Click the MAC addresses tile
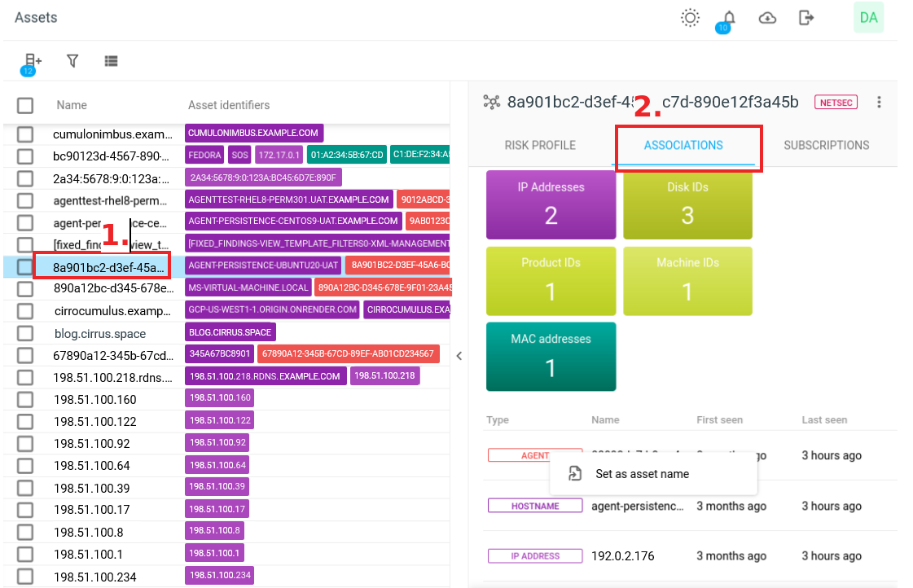Screen dimensions: 913x588 pos(551,357)
